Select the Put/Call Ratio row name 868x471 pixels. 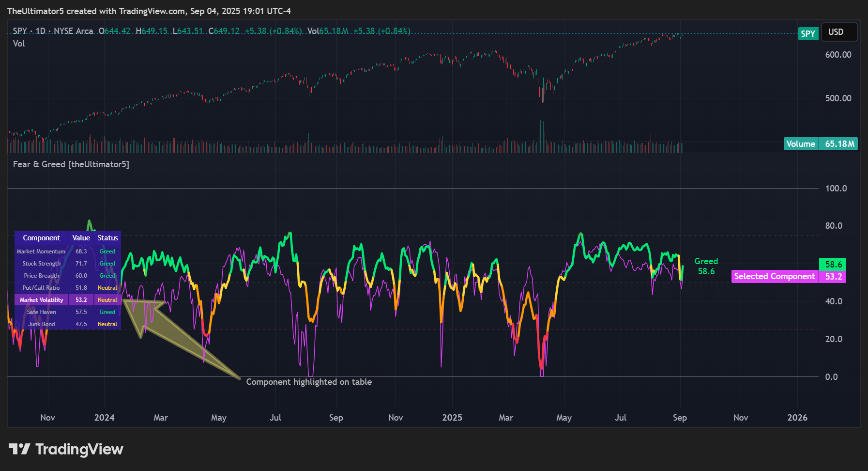(41, 288)
